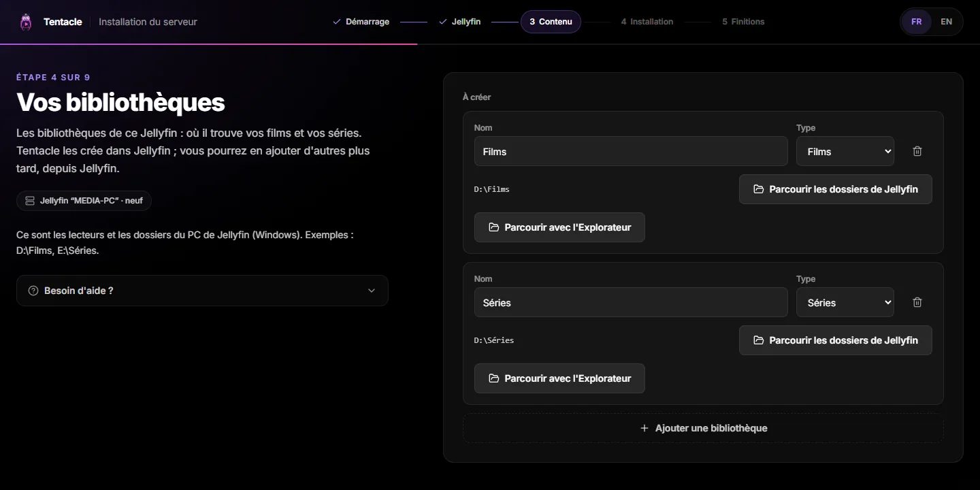Switch the language to FR
Screen dimensions: 980x490
click(x=917, y=22)
